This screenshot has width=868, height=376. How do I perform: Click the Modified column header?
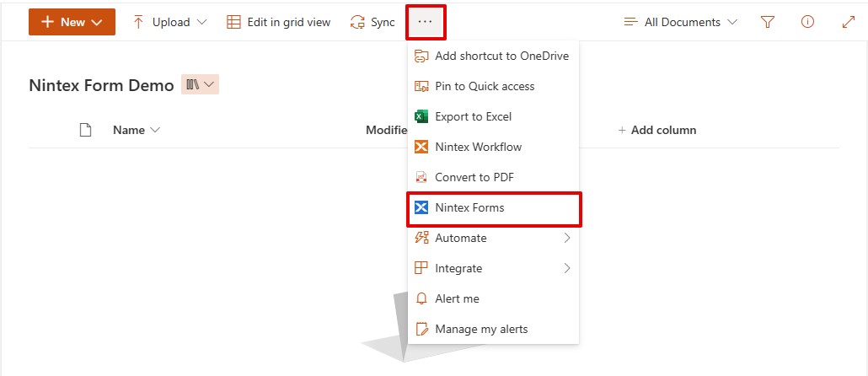tap(387, 130)
